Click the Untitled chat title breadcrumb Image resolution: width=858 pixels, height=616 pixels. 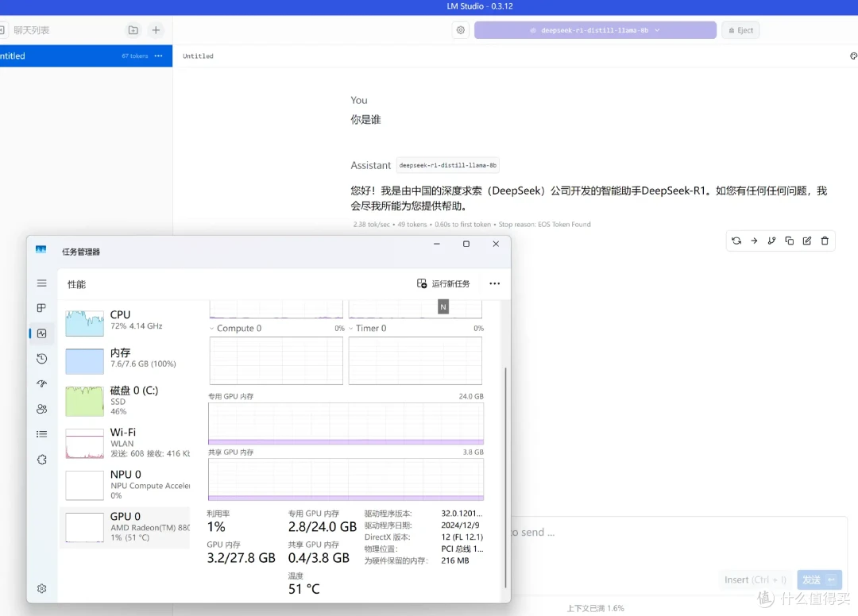[198, 56]
